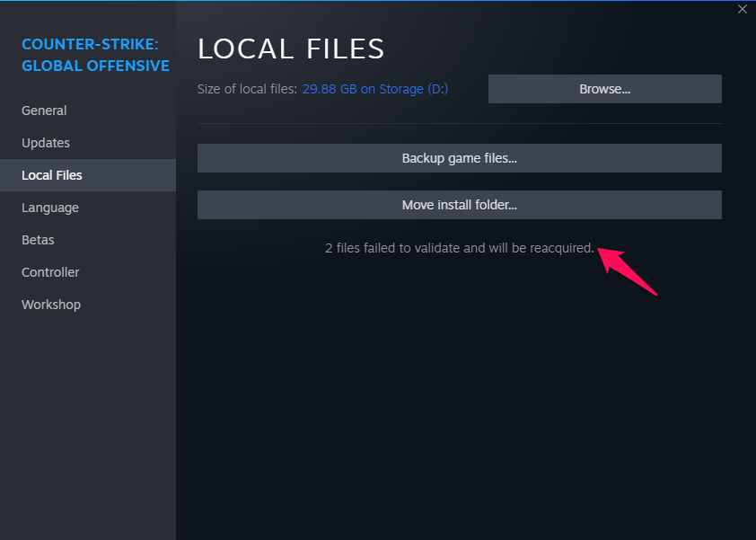Open the Workshop tab
This screenshot has height=540, width=756.
click(51, 305)
